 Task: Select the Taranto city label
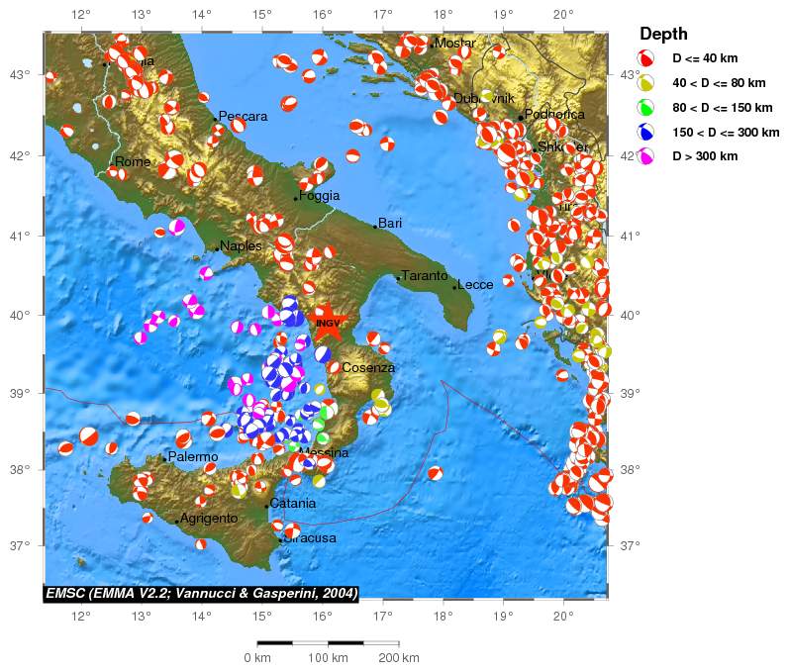[424, 276]
